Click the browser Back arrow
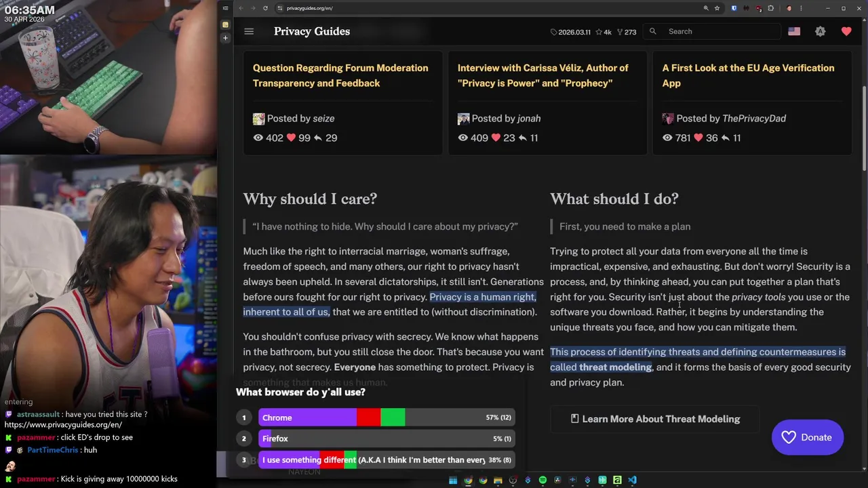This screenshot has width=868, height=488. tap(240, 8)
